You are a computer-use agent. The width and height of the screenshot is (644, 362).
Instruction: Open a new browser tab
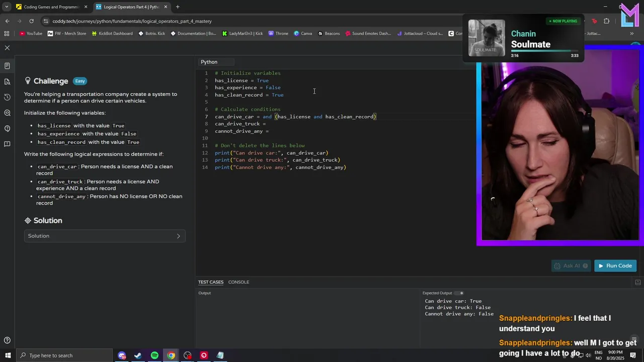pyautogui.click(x=178, y=7)
